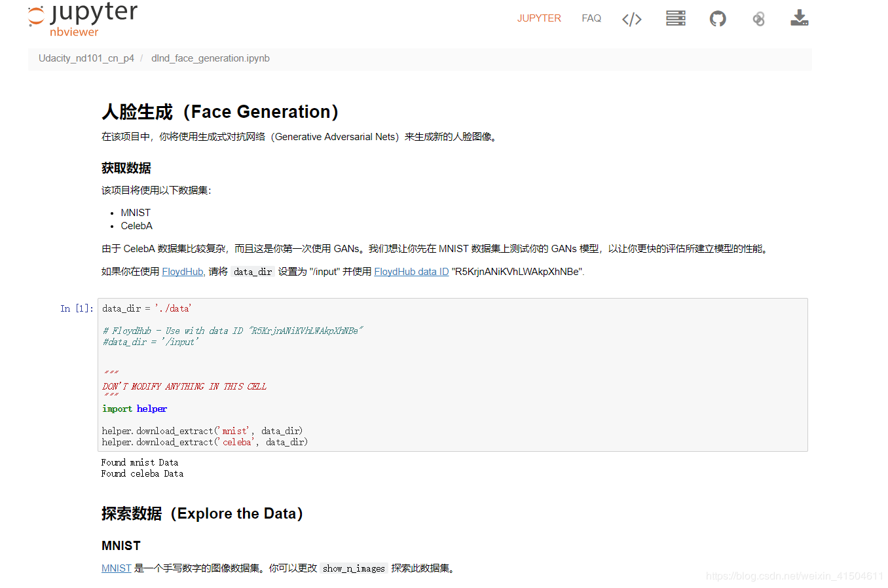The width and height of the screenshot is (888, 588).
Task: Open the FloydHub data ID link
Action: point(411,271)
